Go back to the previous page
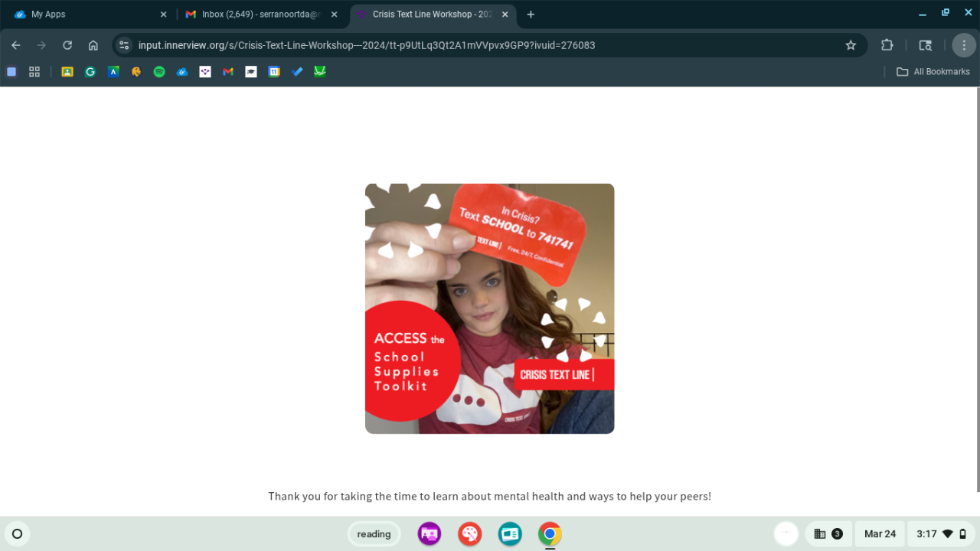980x551 pixels. [16, 45]
